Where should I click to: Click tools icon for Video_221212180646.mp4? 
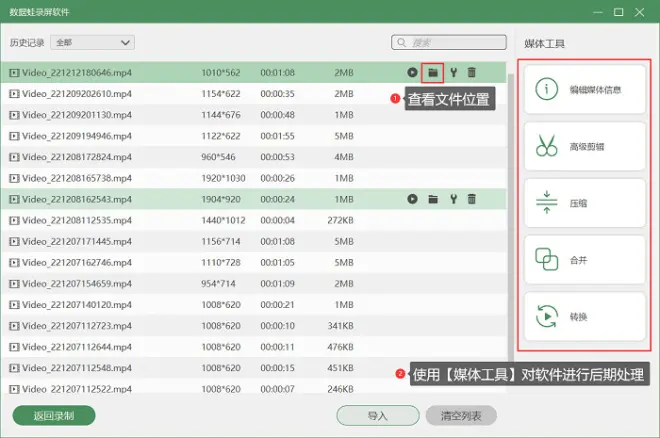pos(453,73)
